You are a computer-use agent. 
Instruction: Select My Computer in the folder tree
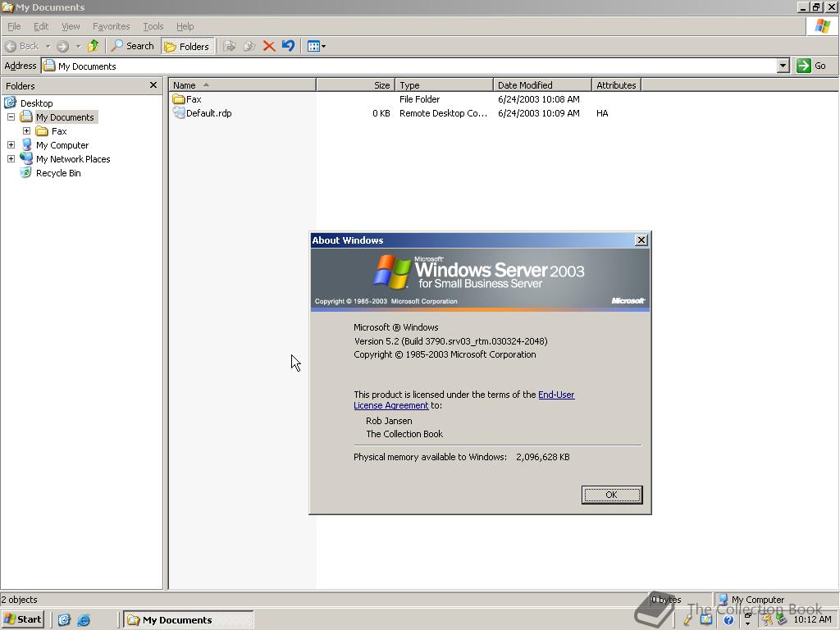62,145
